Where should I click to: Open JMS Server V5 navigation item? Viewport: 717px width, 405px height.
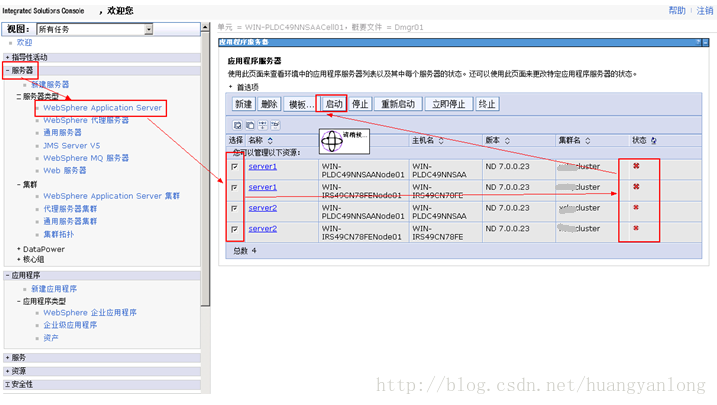[x=71, y=145]
